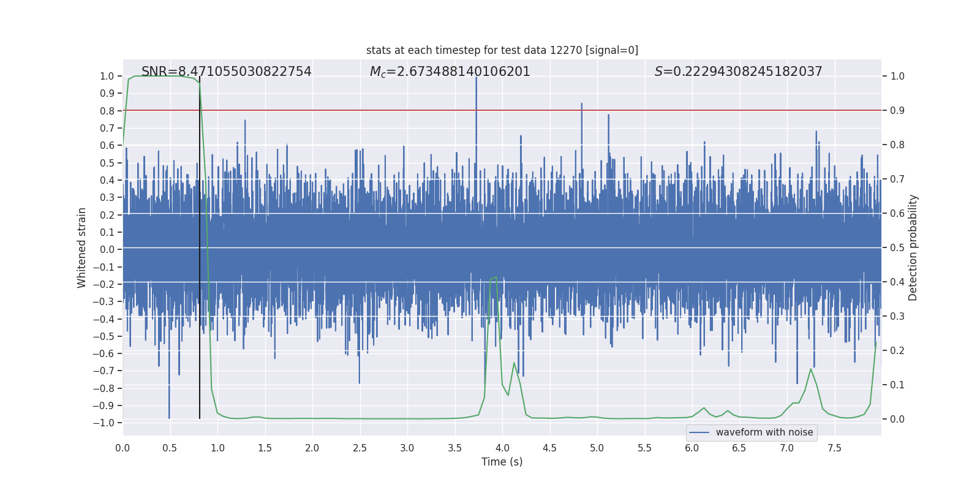Click the −1.0 tick on the whitened strain axis
The width and height of the screenshot is (980, 490).
coord(107,423)
